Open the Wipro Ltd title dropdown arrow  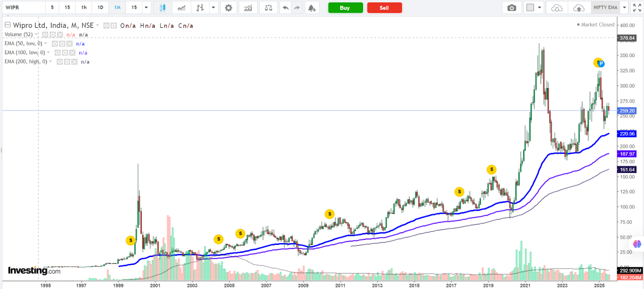[x=97, y=25]
